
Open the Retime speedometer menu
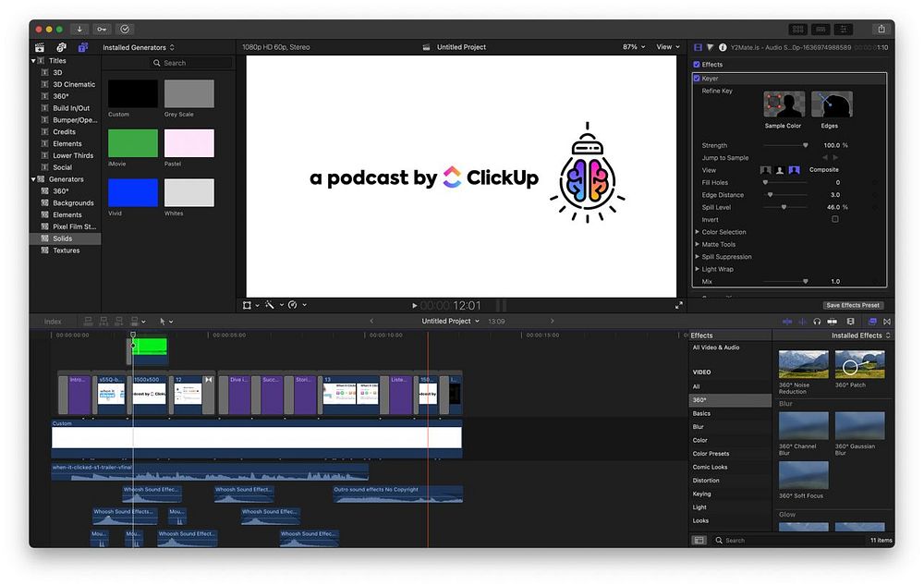[297, 305]
